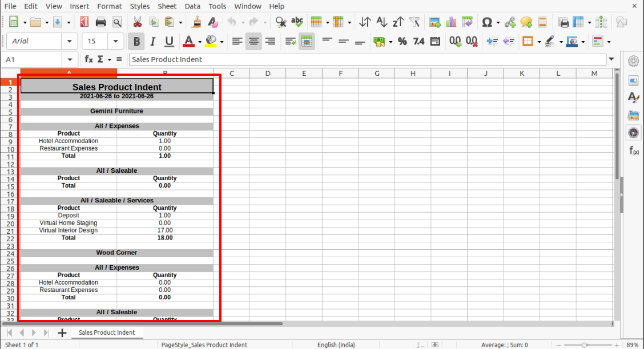Open the print preview magnifier
Viewport: 644px width, 349px height.
pyautogui.click(x=117, y=22)
